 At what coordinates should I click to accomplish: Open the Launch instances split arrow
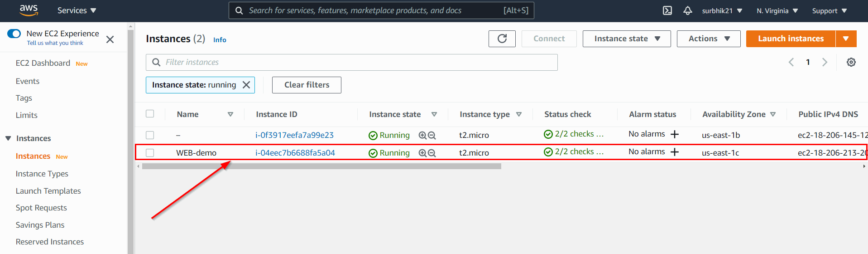[846, 39]
